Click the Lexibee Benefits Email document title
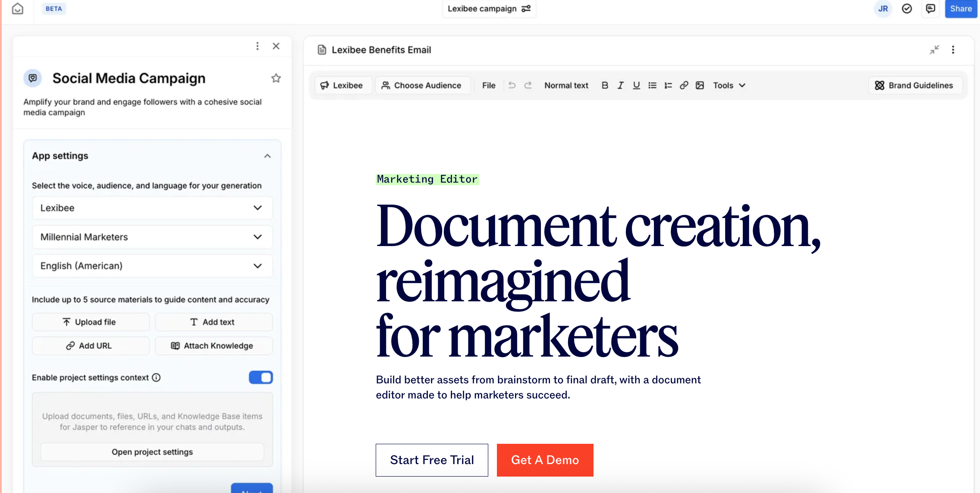Image resolution: width=980 pixels, height=493 pixels. point(381,50)
